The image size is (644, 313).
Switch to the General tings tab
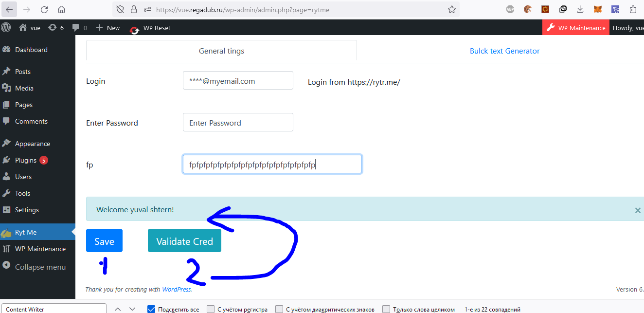221,51
